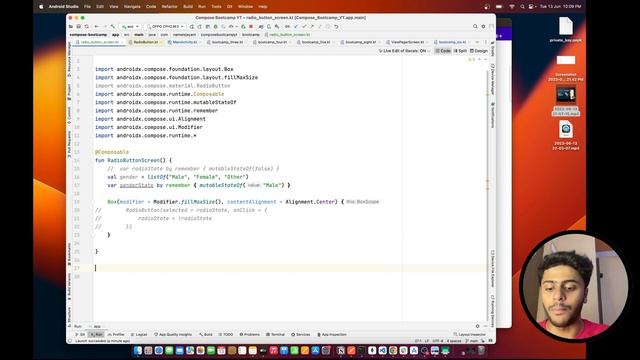Open Music app from the Dock
Viewport: 640px width, 360px height.
273,351
